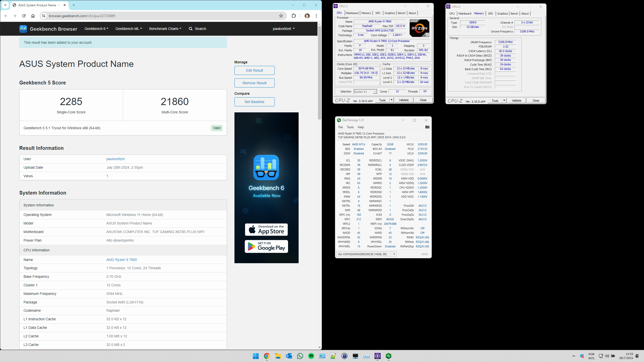This screenshot has height=362, width=644.
Task: Click the Set Baseline button
Action: click(254, 102)
